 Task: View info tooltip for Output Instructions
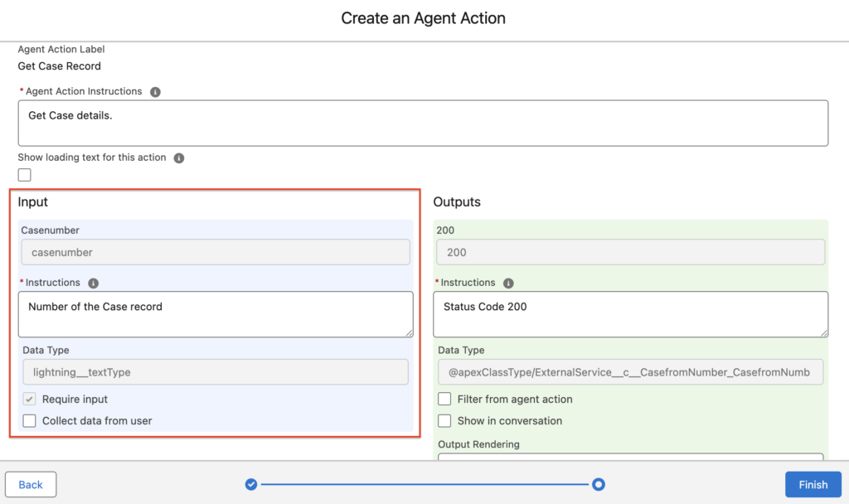point(507,283)
